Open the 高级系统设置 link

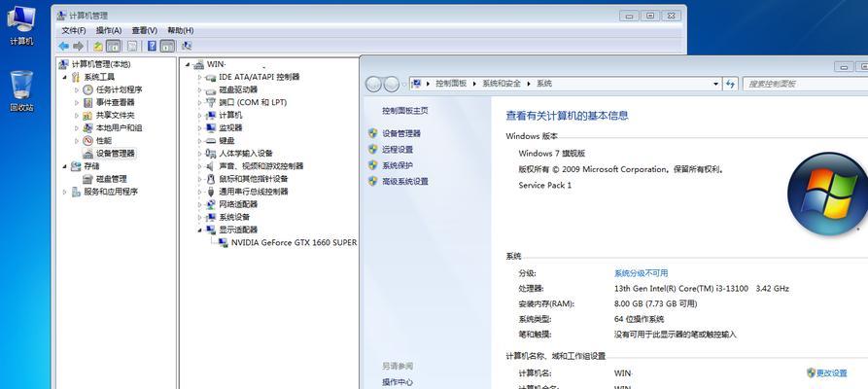point(405,181)
